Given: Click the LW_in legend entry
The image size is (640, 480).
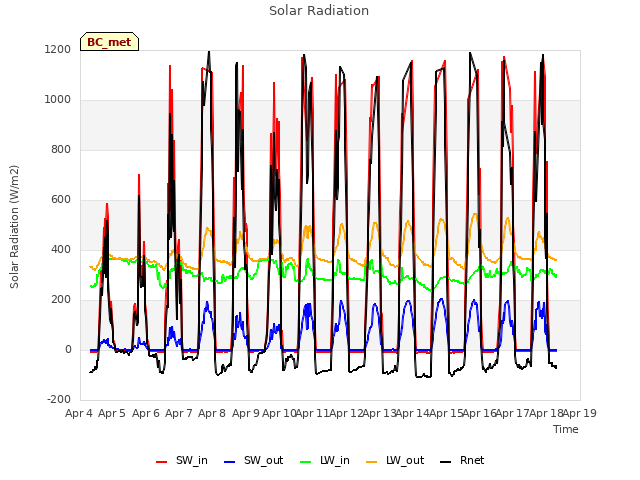Looking at the screenshot, I should pos(325,461).
